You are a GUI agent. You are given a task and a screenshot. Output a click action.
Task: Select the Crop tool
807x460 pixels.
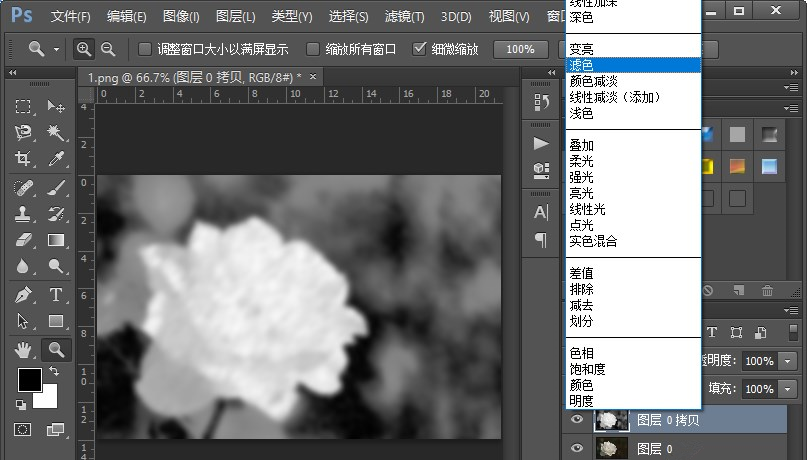pos(23,158)
